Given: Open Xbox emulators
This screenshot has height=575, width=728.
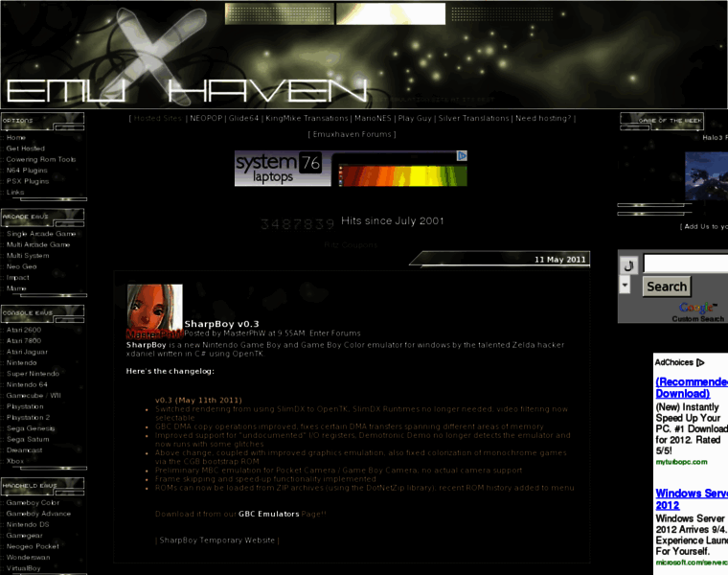Looking at the screenshot, I should click(x=15, y=461).
